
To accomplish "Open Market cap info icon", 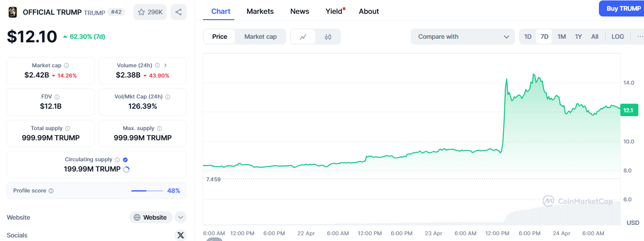I will (x=66, y=65).
